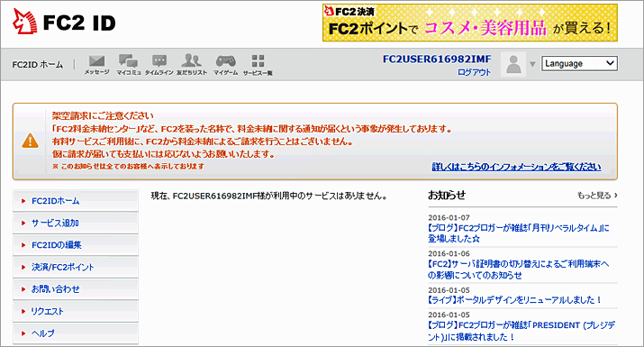644x347 pixels.
Task: Select 決済/FC2ポイント in the sidebar
Action: pyautogui.click(x=76, y=268)
